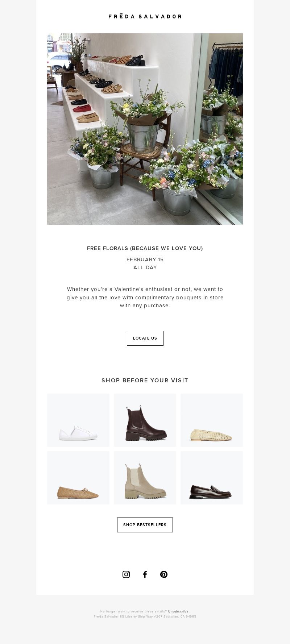Open the dark brown loafer product image

coord(212,478)
